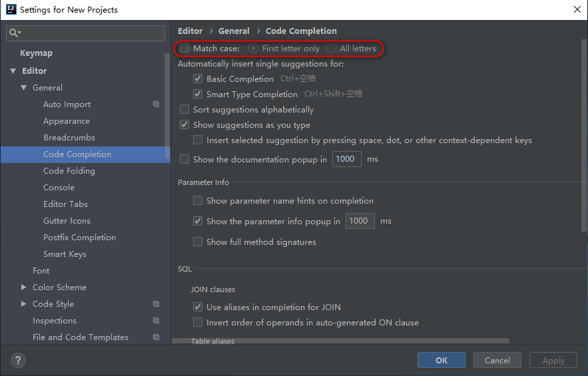Select the All letters radio button

[331, 49]
